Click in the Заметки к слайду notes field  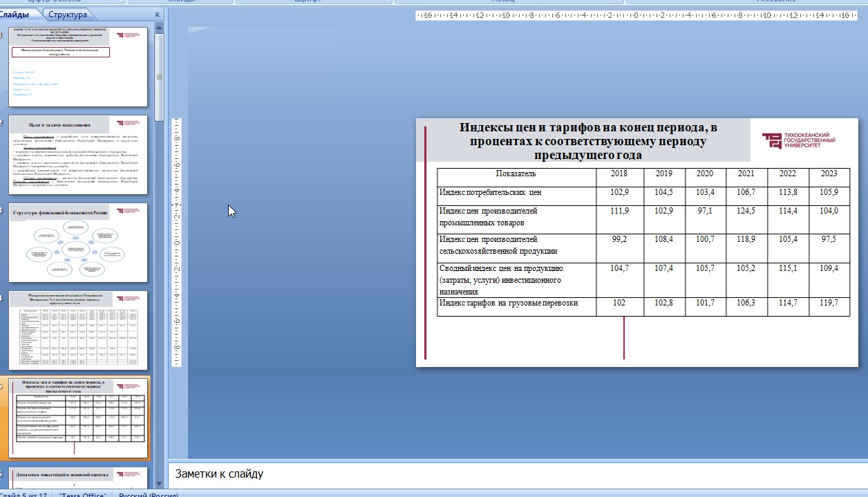coord(517,474)
